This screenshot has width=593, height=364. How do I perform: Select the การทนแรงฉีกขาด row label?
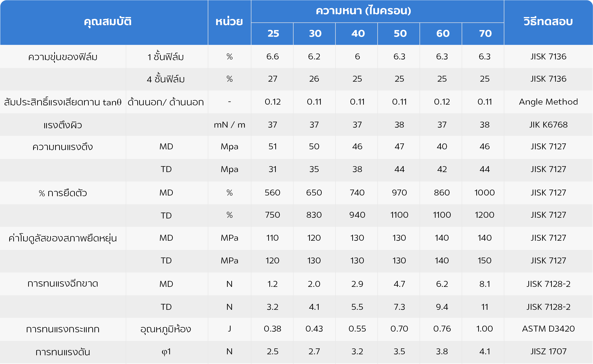coord(62,284)
